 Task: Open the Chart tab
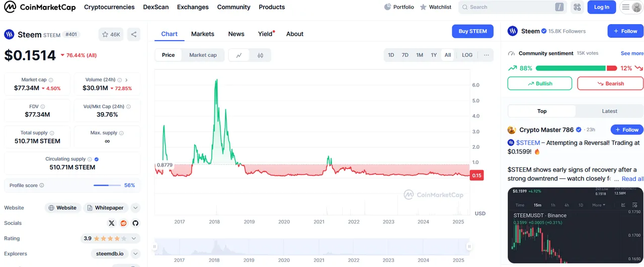click(x=169, y=34)
